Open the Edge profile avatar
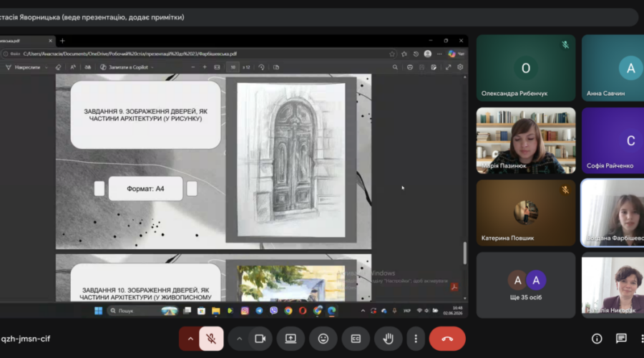The width and height of the screenshot is (644, 358). (x=428, y=54)
